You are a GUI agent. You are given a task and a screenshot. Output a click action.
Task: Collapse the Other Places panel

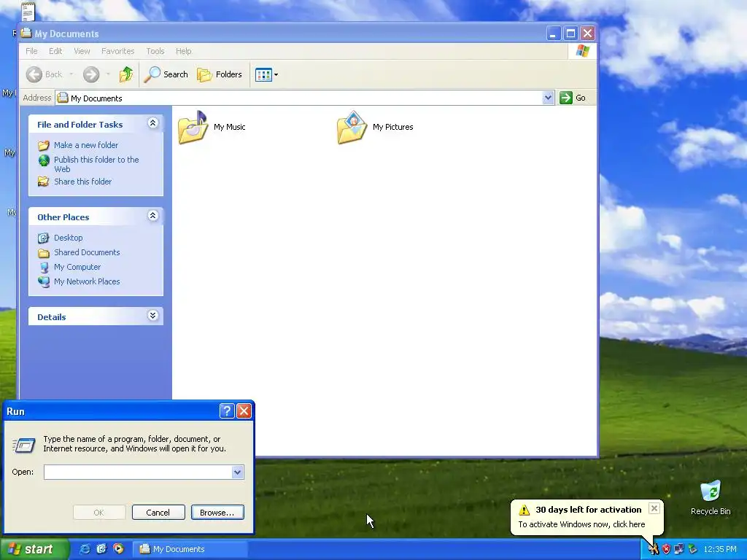[x=153, y=216]
